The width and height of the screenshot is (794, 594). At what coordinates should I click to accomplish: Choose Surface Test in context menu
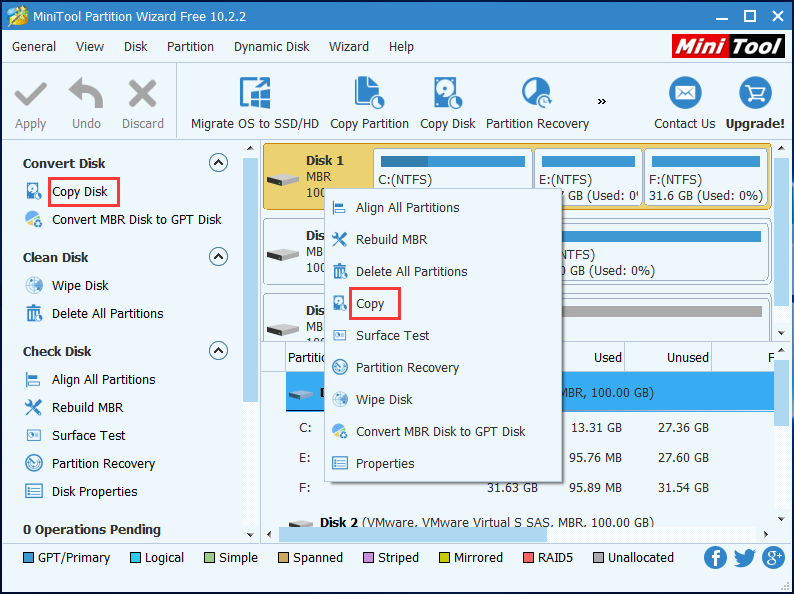pos(443,335)
